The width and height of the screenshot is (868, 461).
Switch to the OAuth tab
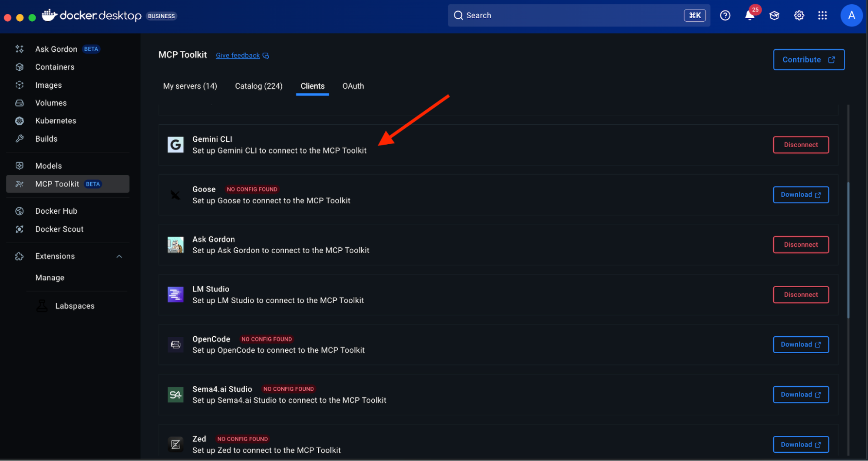[353, 86]
